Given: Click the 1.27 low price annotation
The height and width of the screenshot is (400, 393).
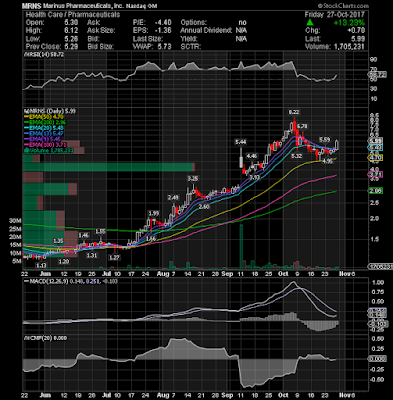Looking at the screenshot, I should click(114, 258).
